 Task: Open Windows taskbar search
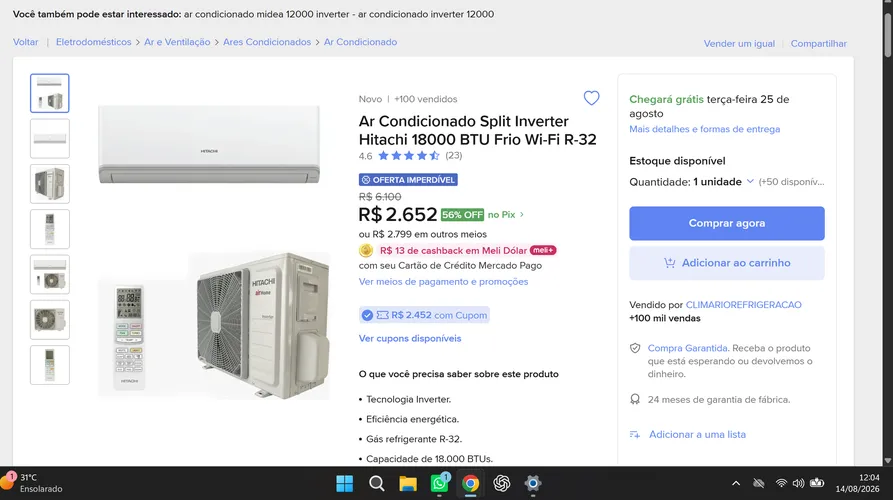376,483
